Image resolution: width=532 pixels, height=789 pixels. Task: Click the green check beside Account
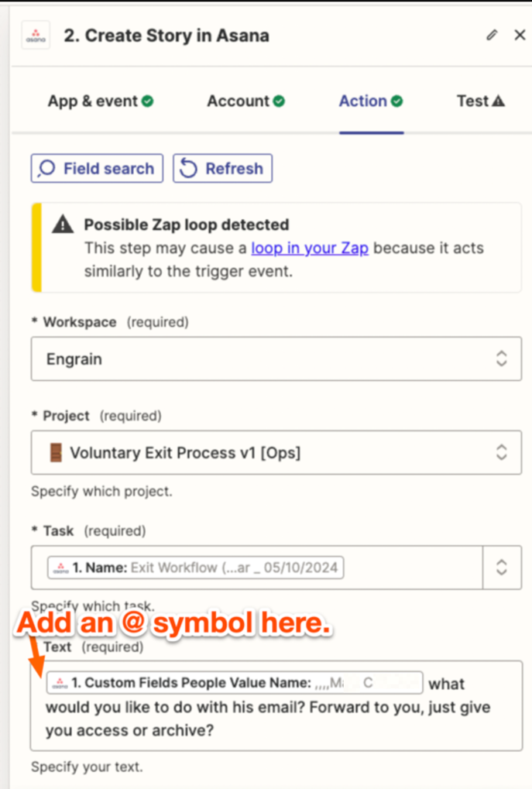pyautogui.click(x=279, y=101)
